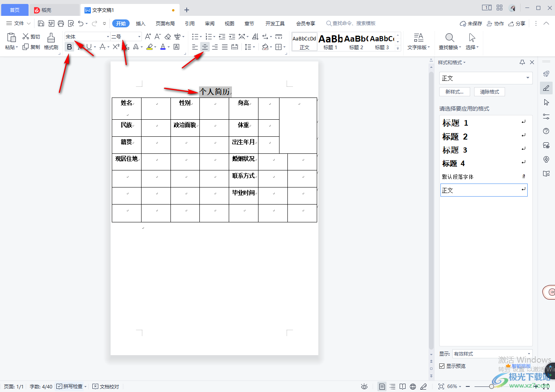Click the Cut (剪切) scissors icon
Screen dimensions: 555x392
pos(26,36)
